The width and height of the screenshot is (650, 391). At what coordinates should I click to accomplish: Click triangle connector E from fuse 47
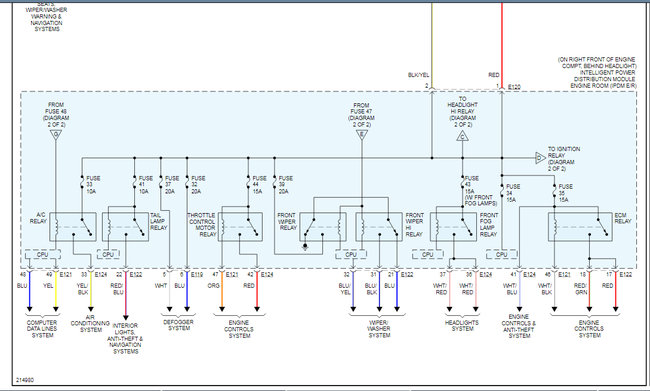coord(362,134)
